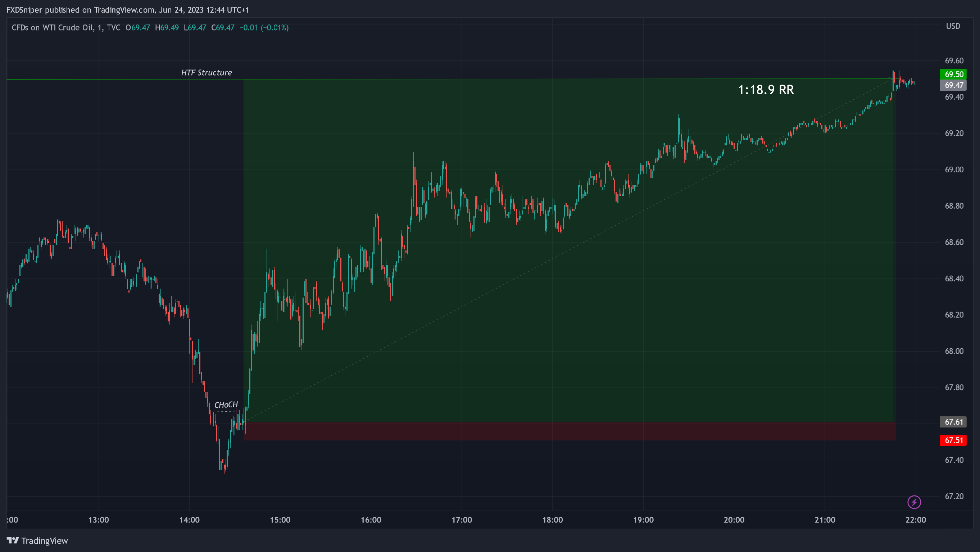980x552 pixels.
Task: Click the red 67.51 stop price label
Action: point(953,440)
